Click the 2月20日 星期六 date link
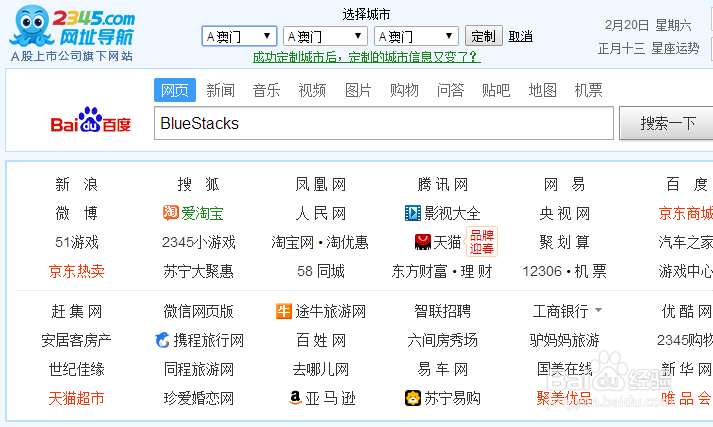Viewport: 713px width, 427px height. (x=648, y=25)
